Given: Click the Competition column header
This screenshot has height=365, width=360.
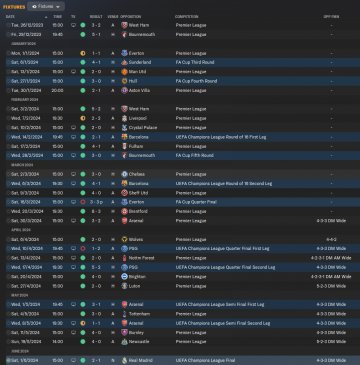Looking at the screenshot, I should pyautogui.click(x=187, y=17).
